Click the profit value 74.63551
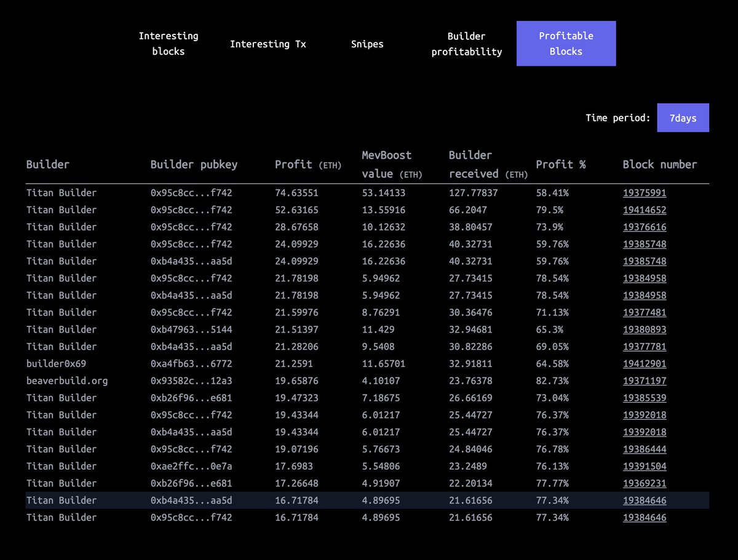 pos(297,193)
